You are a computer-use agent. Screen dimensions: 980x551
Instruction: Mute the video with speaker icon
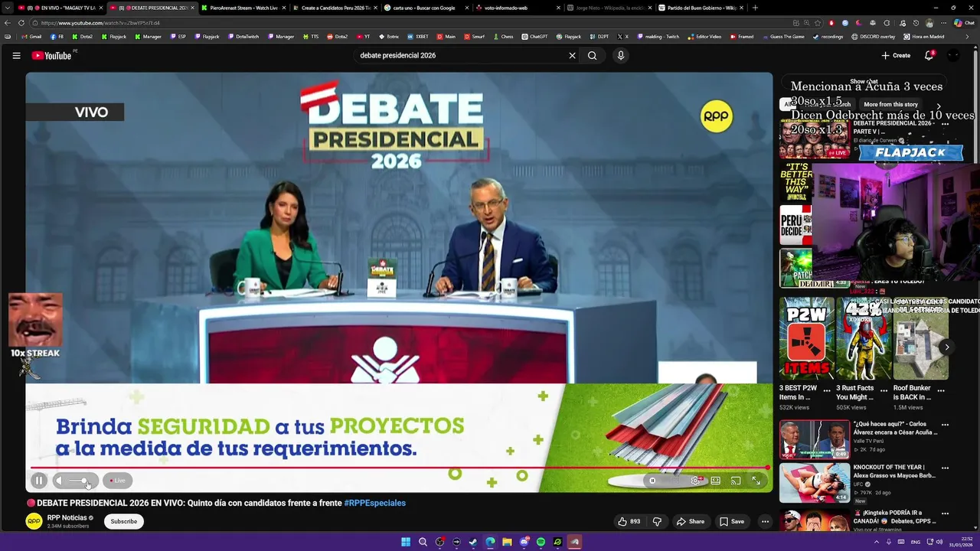click(59, 481)
